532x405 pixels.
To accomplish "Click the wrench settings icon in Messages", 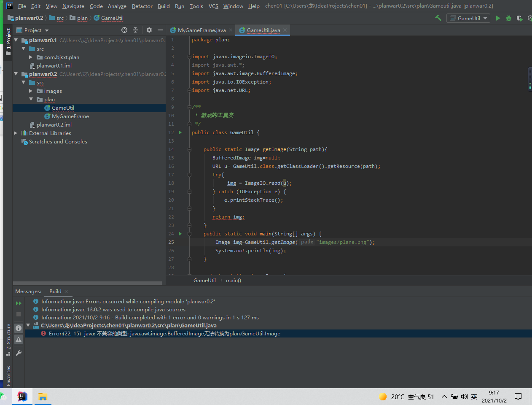I will tap(19, 353).
